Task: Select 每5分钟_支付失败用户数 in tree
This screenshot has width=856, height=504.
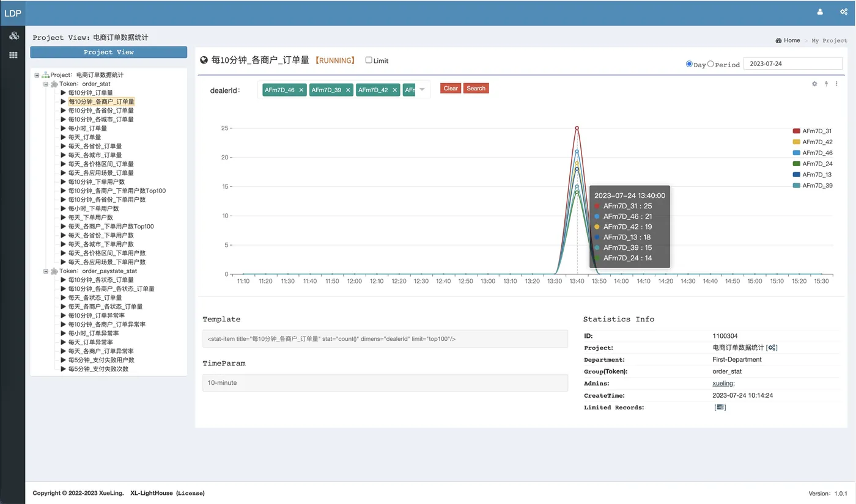Action: (x=101, y=360)
